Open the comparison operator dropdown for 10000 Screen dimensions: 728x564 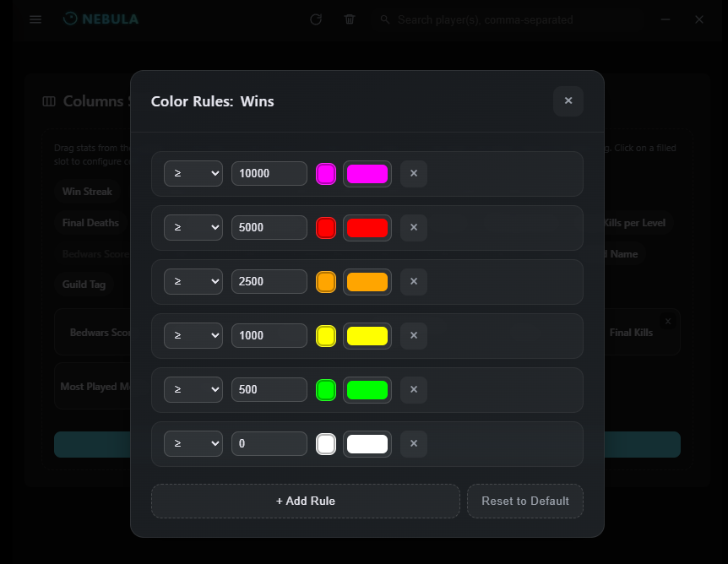point(193,173)
